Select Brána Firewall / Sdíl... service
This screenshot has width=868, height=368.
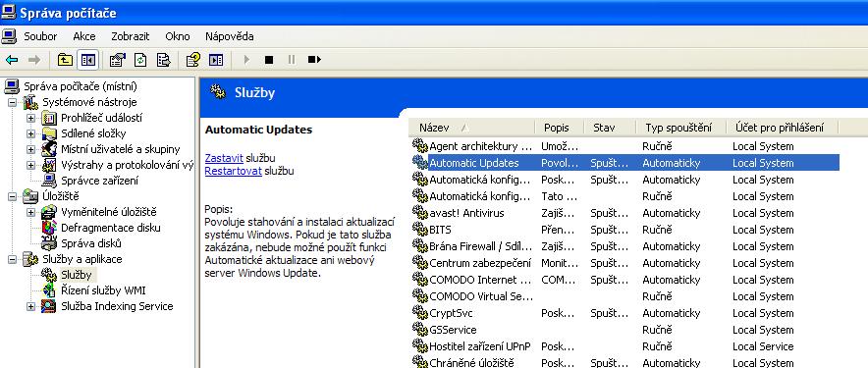pyautogui.click(x=625, y=246)
